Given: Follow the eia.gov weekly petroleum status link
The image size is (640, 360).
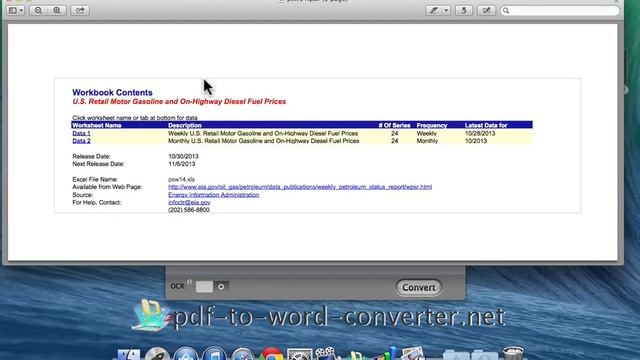Looking at the screenshot, I should 300,187.
